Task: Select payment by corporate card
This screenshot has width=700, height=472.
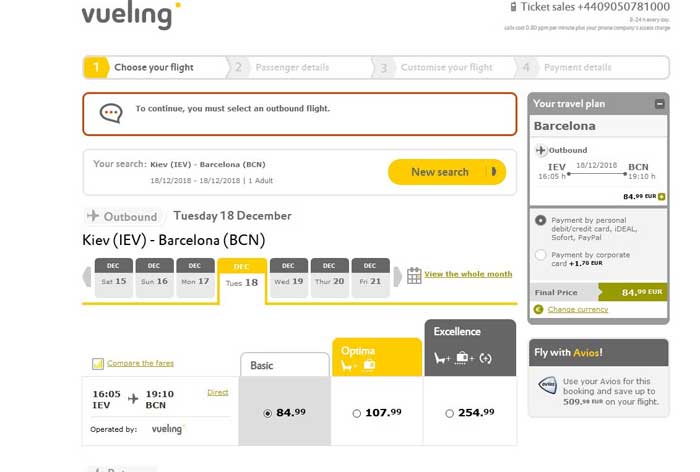Action: pyautogui.click(x=541, y=255)
